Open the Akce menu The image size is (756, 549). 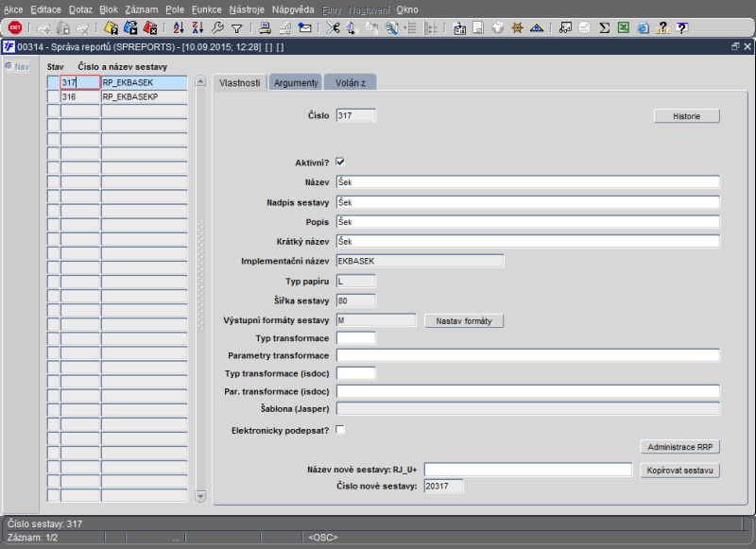pyautogui.click(x=13, y=9)
